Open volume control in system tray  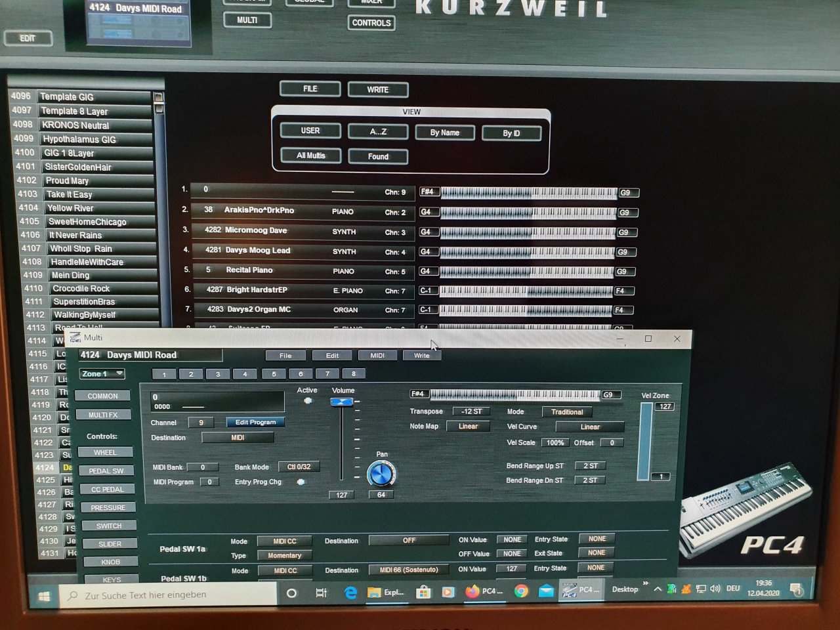[715, 589]
